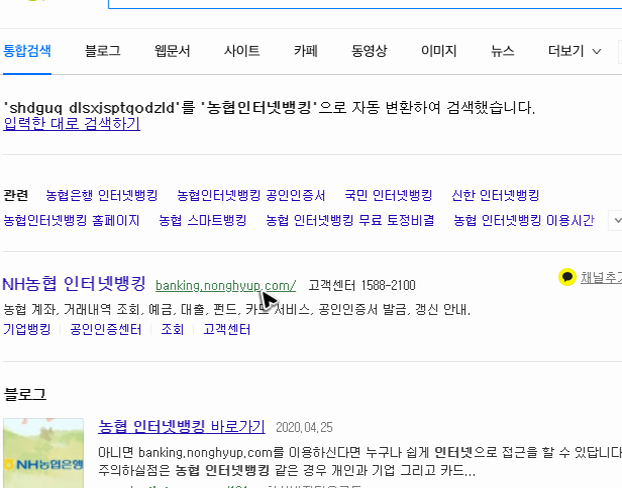This screenshot has width=622, height=488.
Task: Click the NH농협은행 blog thumbnail
Action: click(44, 453)
